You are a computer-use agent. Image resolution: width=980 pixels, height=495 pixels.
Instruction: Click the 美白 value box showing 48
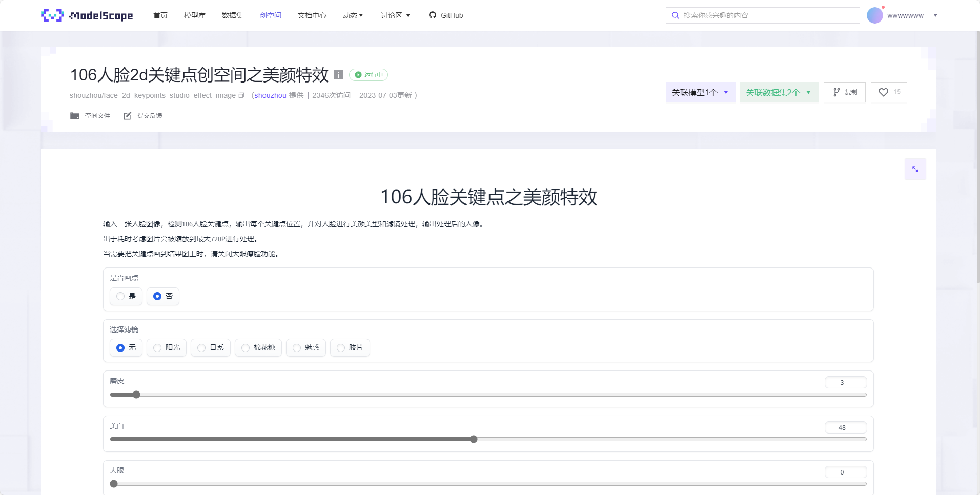(x=846, y=428)
